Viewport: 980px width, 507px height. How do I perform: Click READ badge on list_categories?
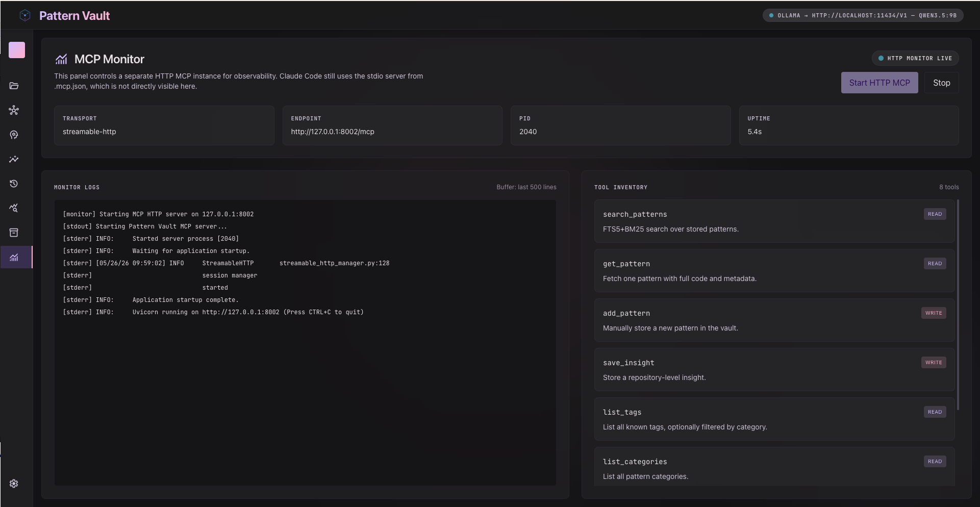[935, 462]
